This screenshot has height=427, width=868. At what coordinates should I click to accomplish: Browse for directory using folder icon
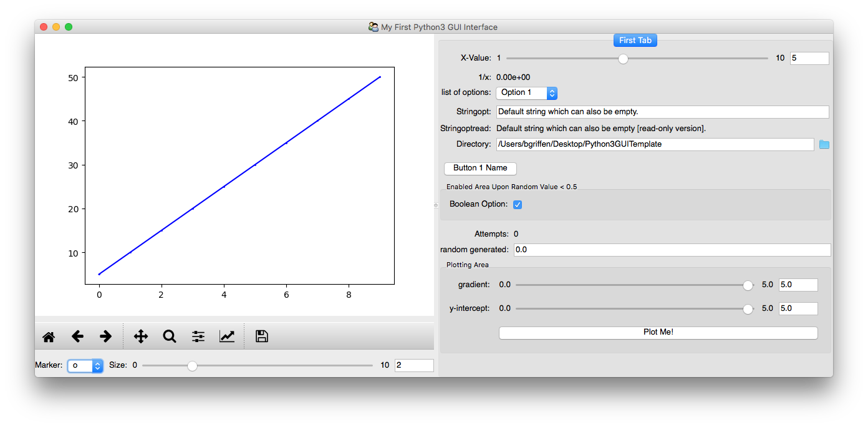[x=824, y=144]
